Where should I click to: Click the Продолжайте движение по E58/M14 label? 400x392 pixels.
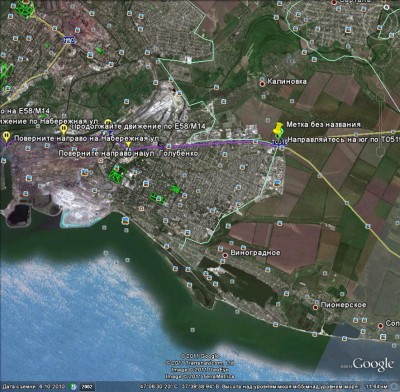click(138, 126)
